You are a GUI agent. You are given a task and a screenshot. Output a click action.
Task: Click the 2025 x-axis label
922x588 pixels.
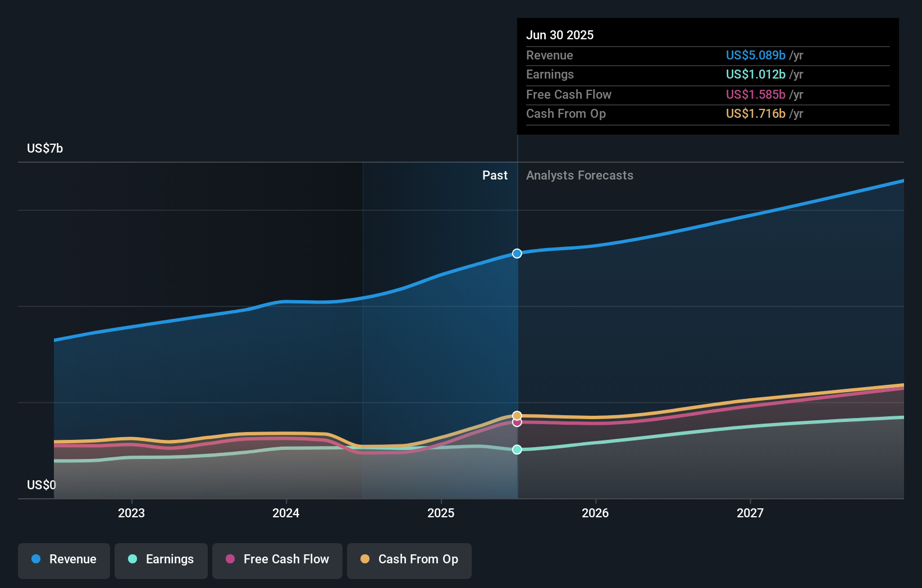point(441,513)
